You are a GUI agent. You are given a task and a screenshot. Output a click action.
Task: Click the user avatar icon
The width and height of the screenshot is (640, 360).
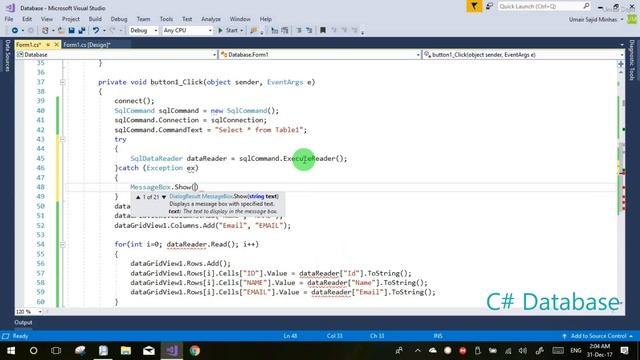[x=632, y=20]
